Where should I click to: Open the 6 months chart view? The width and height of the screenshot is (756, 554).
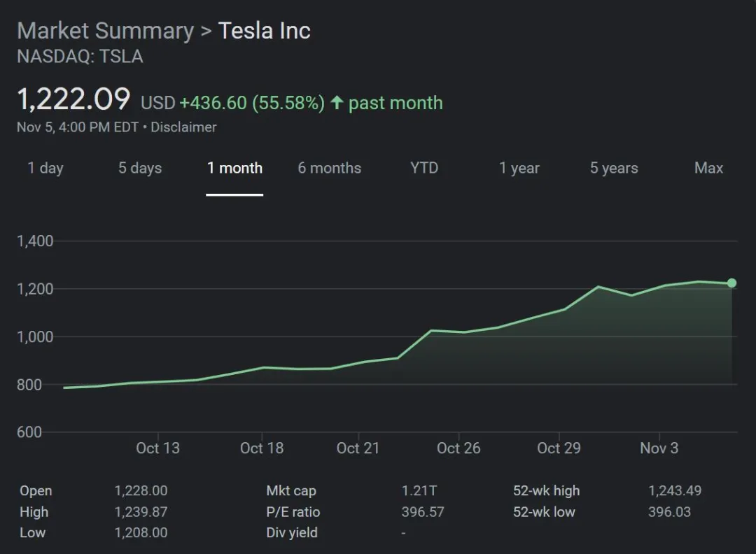click(330, 168)
